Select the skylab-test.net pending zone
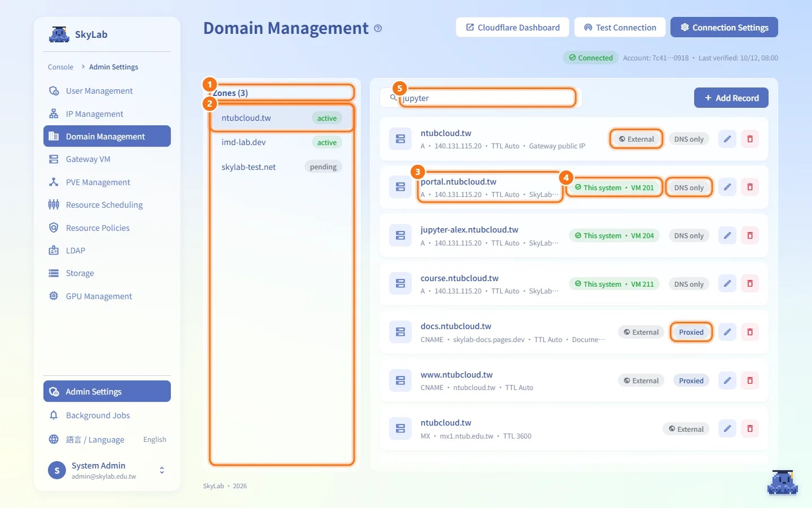Viewport: 812px width, 508px height. coord(281,167)
